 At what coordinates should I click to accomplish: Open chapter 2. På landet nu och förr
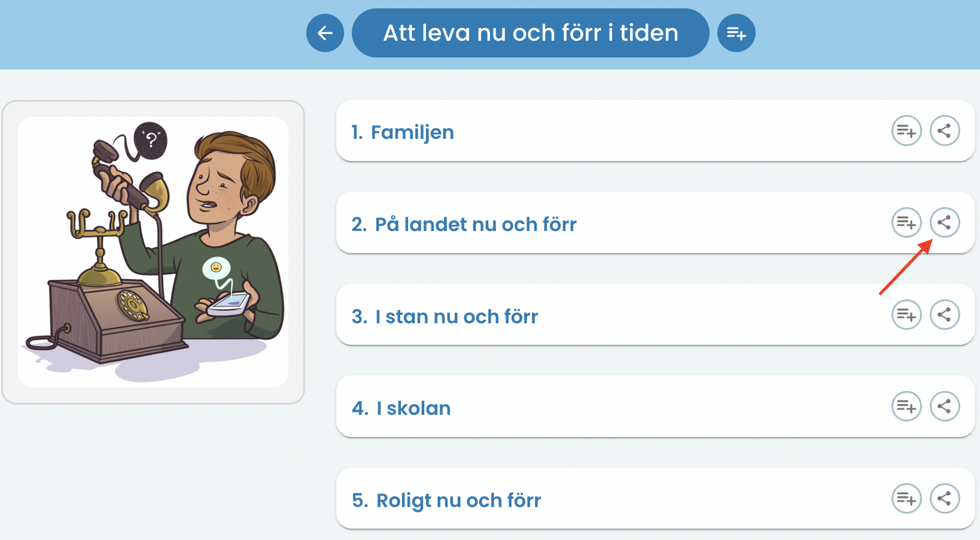coord(464,225)
